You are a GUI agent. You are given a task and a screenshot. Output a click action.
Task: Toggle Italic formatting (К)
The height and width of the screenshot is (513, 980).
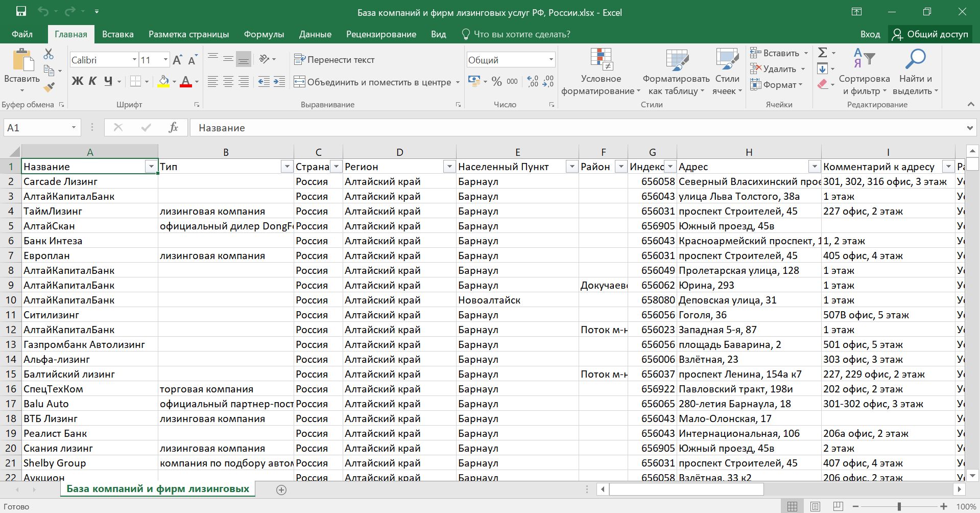(x=92, y=81)
